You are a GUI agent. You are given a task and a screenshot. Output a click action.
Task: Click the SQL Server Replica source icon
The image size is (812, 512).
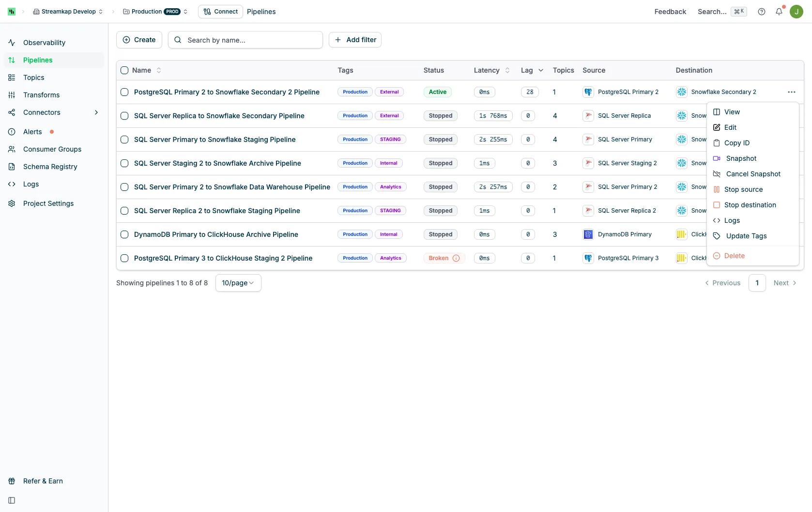tap(588, 116)
